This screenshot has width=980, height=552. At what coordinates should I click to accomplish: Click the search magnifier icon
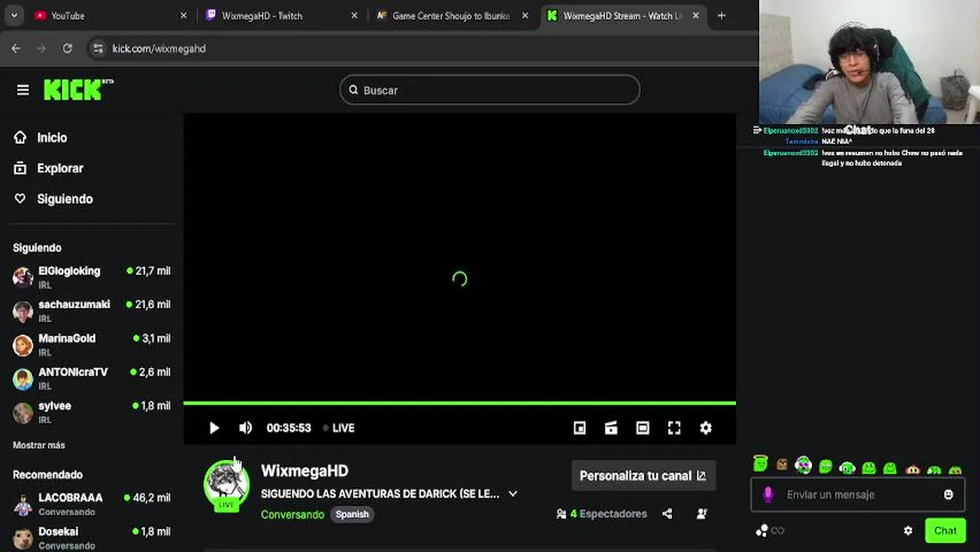(354, 90)
